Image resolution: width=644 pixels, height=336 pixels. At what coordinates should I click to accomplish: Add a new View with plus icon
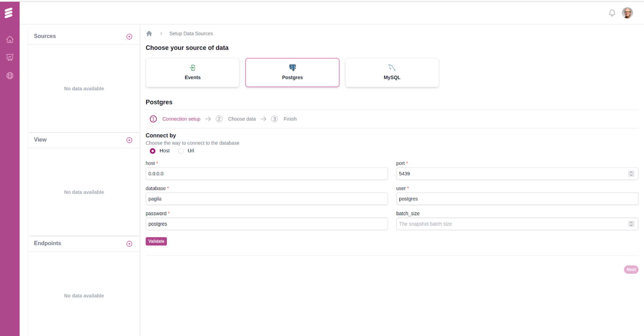[129, 140]
